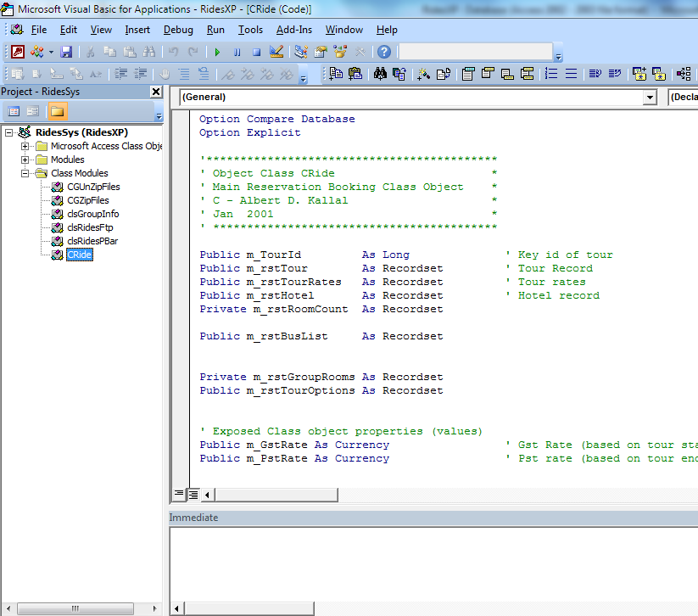The image size is (698, 616).
Task: Click the add-in magic wand icon
Action: 423,74
